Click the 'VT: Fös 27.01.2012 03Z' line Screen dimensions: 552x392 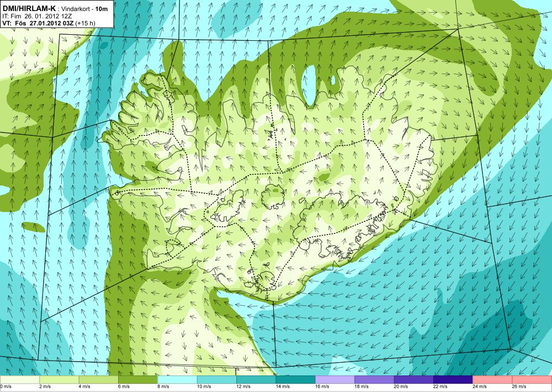[49, 23]
